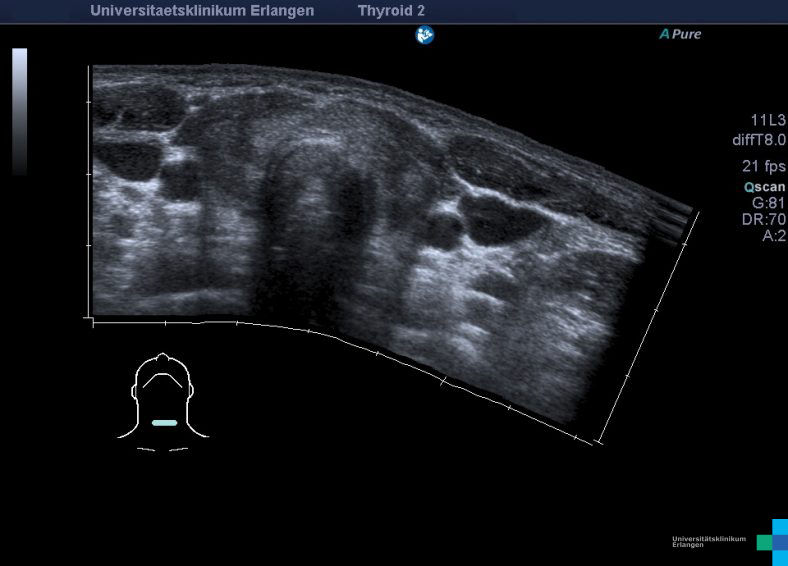Click the A:2 parameter value
788x566 pixels.
[773, 236]
